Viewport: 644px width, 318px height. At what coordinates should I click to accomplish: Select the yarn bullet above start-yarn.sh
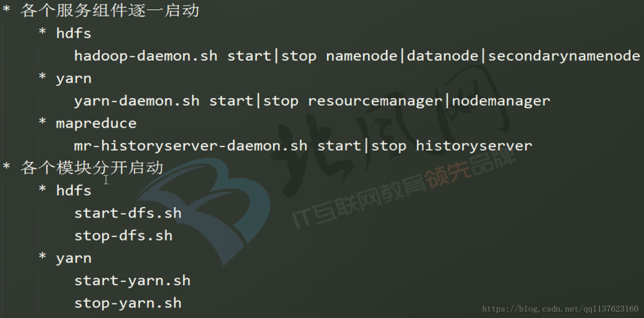tap(73, 258)
